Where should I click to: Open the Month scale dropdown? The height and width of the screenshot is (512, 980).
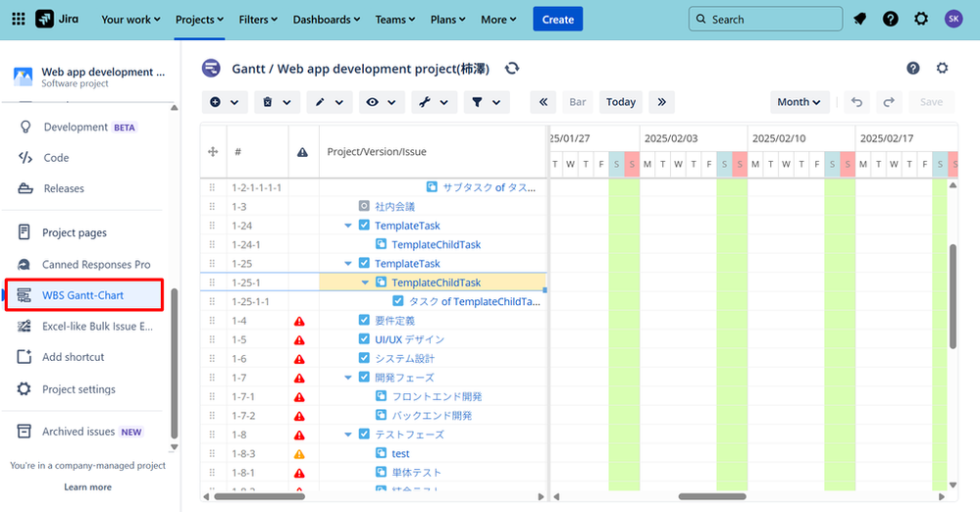[799, 102]
